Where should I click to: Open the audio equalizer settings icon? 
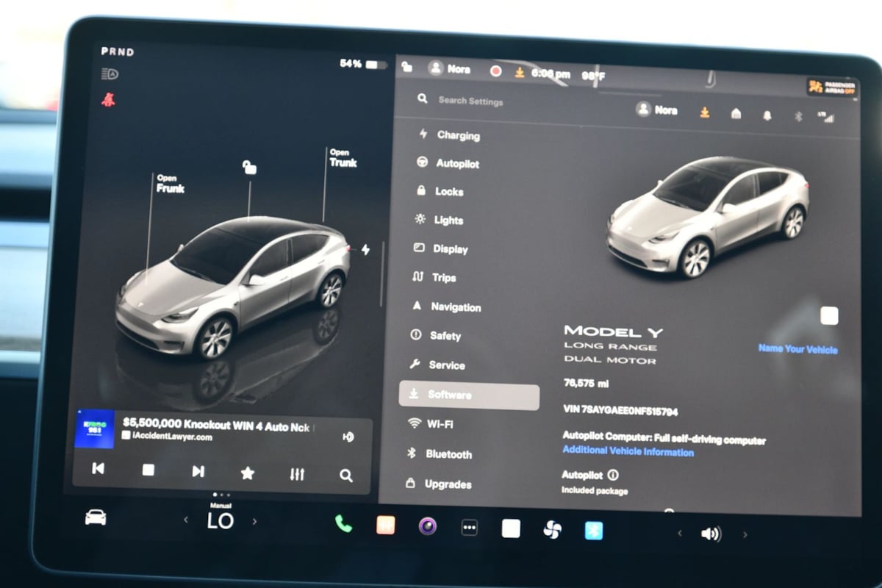tap(297, 474)
